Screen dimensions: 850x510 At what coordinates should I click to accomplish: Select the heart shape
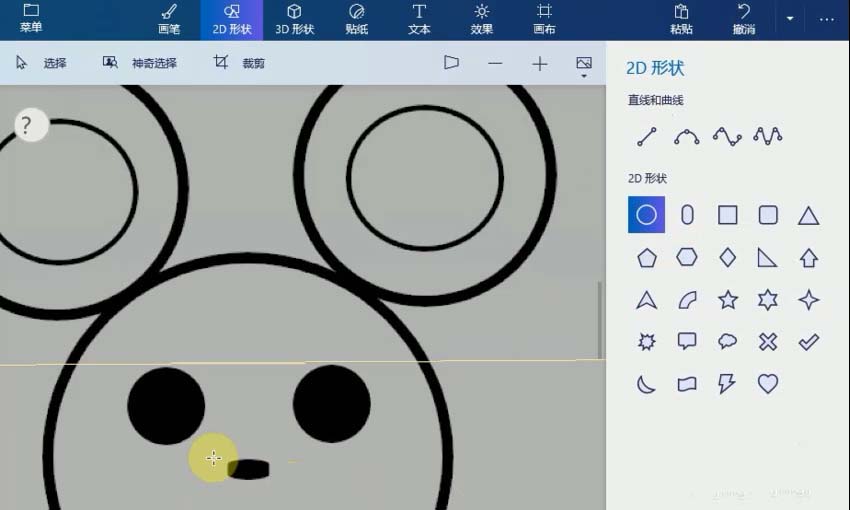[768, 384]
